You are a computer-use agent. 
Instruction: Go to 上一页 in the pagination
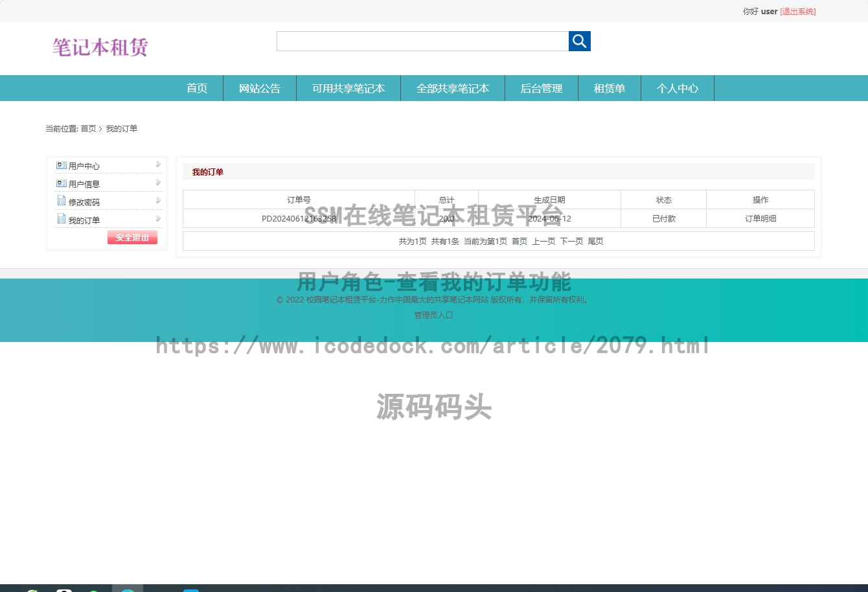pyautogui.click(x=543, y=242)
